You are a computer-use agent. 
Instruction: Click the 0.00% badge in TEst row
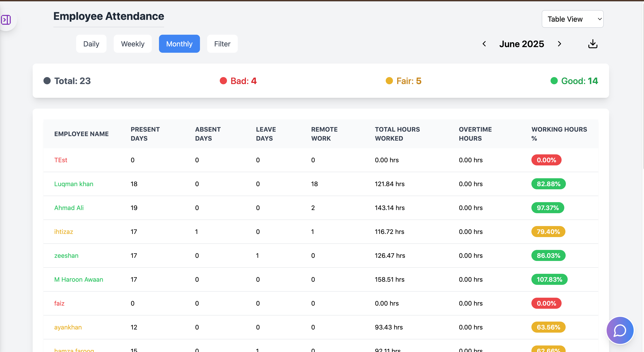[x=546, y=160]
